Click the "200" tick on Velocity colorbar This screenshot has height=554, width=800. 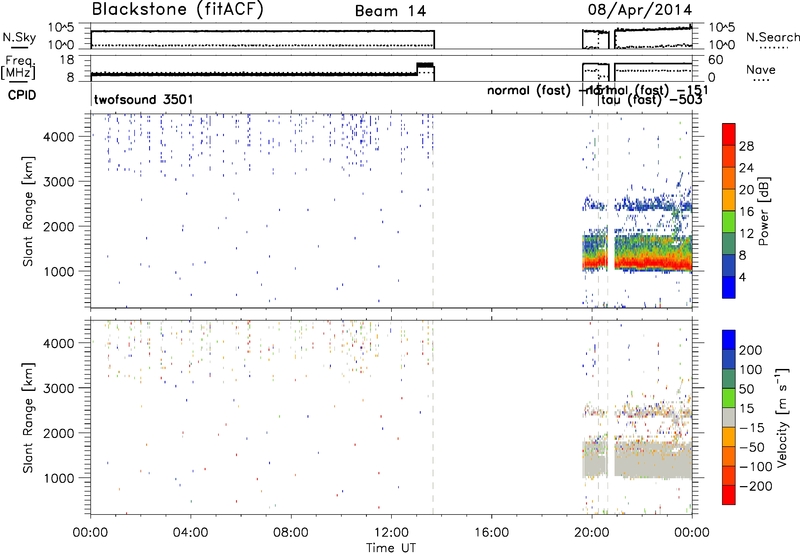click(751, 350)
